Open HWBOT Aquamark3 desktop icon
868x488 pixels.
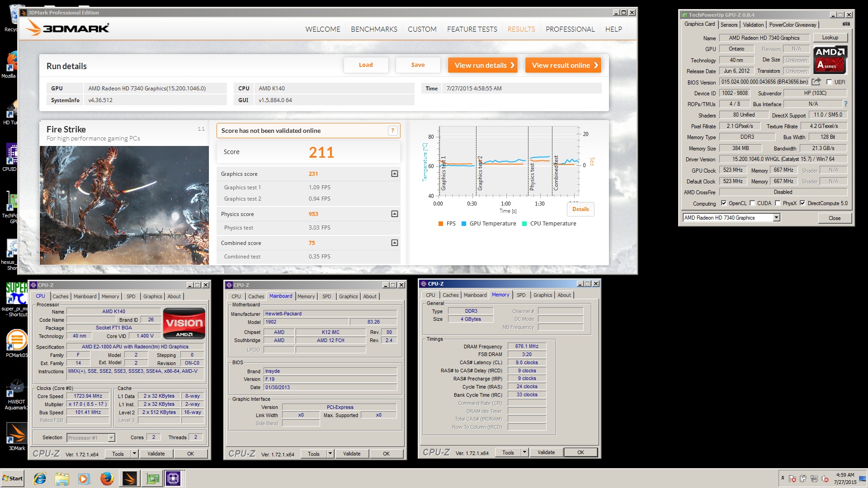(17, 394)
